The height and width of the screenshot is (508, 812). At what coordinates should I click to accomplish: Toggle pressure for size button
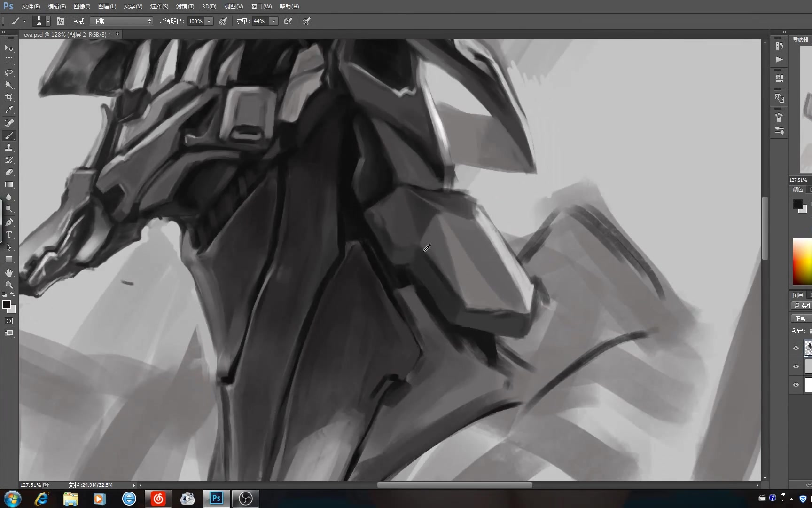pyautogui.click(x=306, y=21)
